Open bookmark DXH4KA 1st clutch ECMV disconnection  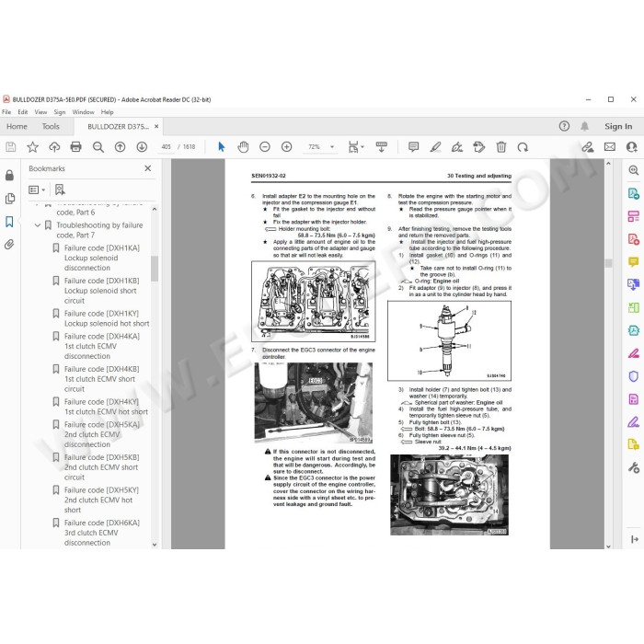(x=102, y=346)
